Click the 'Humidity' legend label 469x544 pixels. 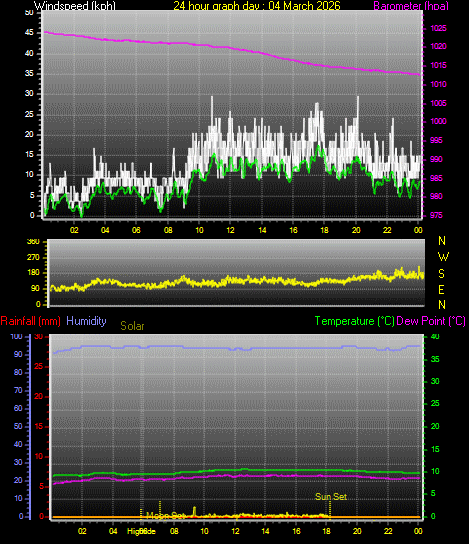[x=86, y=321]
